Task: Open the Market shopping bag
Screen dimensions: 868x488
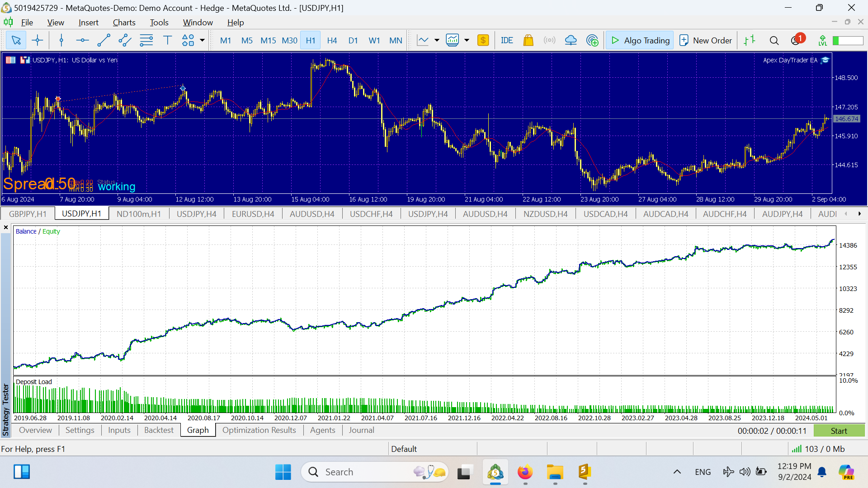Action: pos(528,40)
